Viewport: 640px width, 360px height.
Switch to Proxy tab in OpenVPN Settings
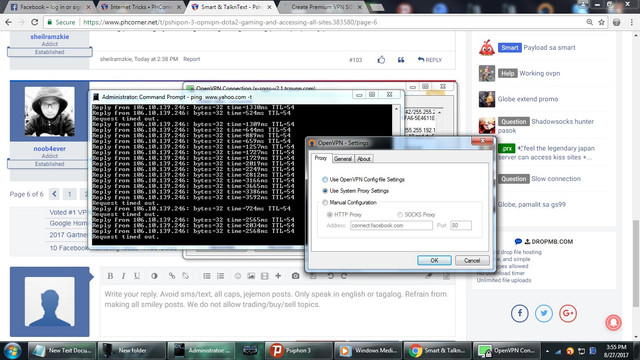tap(321, 158)
